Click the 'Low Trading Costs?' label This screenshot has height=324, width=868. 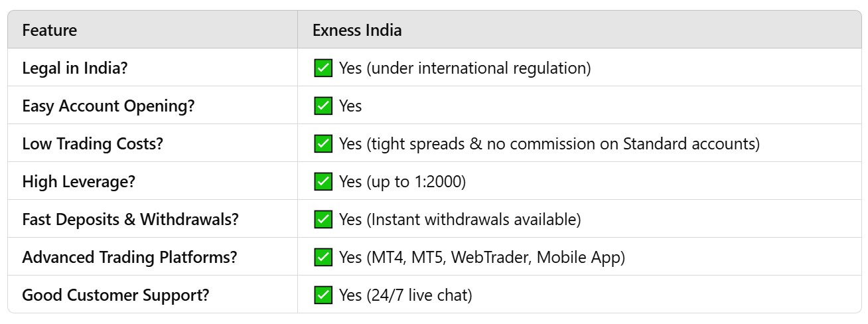(x=92, y=143)
